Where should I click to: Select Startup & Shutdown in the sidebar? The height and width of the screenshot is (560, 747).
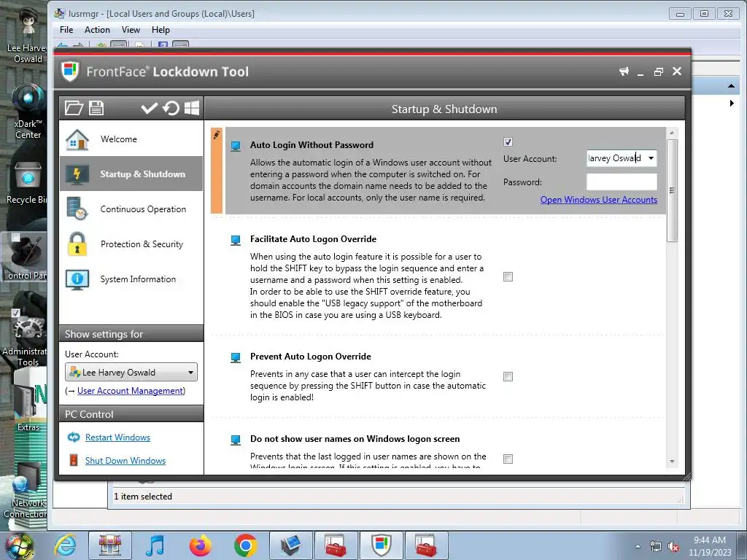(x=131, y=174)
